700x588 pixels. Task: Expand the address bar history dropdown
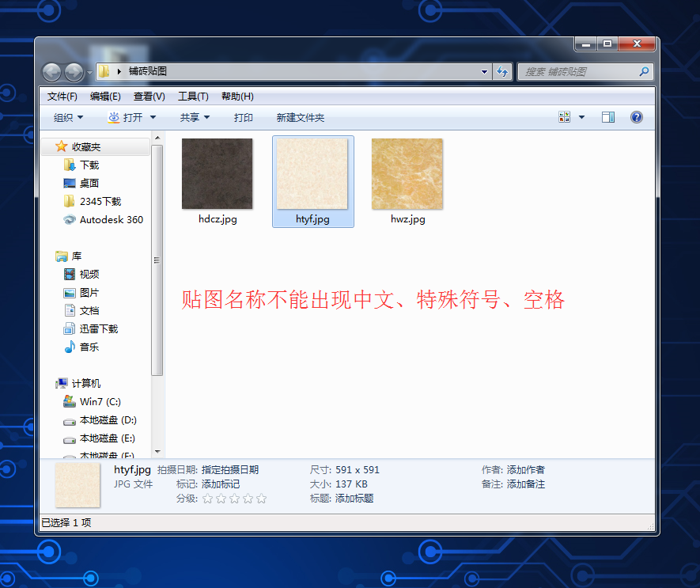point(484,71)
